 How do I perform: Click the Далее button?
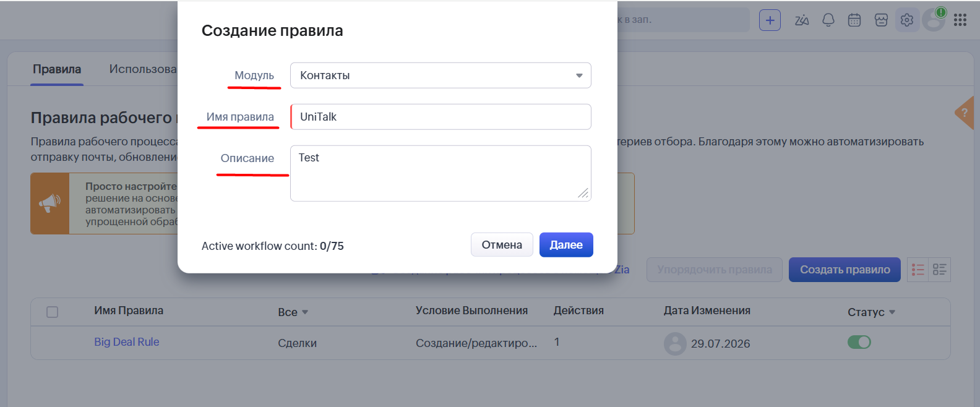(566, 245)
